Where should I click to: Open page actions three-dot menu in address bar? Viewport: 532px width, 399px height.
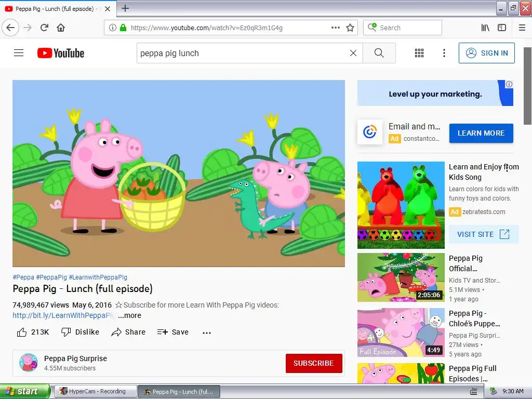[335, 28]
